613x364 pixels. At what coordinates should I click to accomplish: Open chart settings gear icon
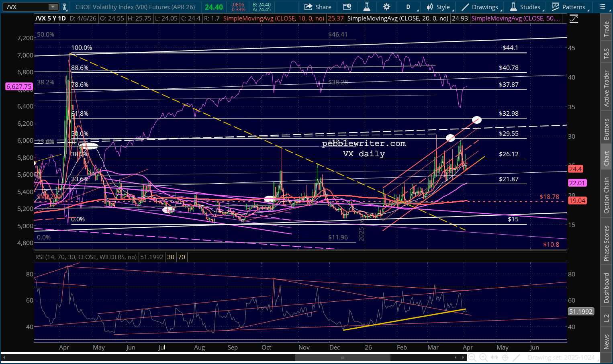pyautogui.click(x=386, y=7)
